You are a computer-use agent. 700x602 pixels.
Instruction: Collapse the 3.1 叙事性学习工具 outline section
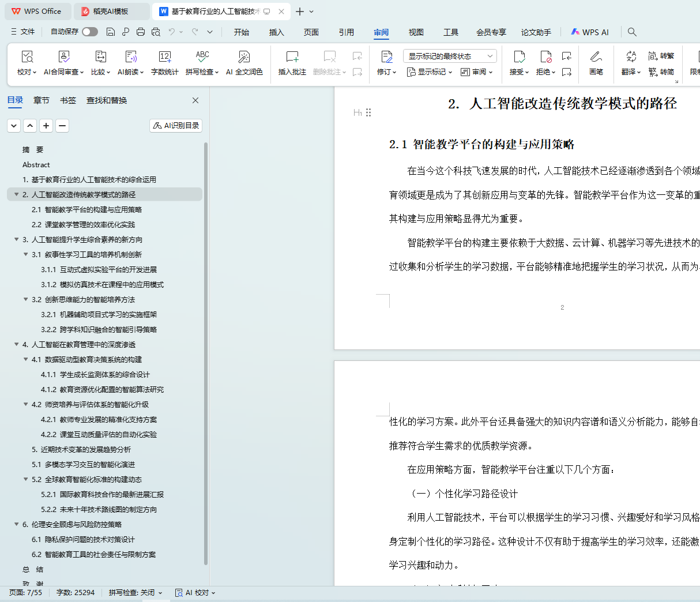pyautogui.click(x=26, y=254)
